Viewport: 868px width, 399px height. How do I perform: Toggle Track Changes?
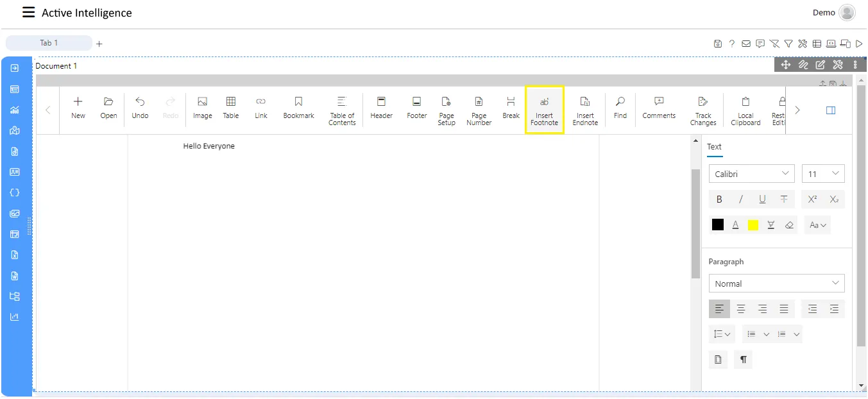(x=703, y=110)
